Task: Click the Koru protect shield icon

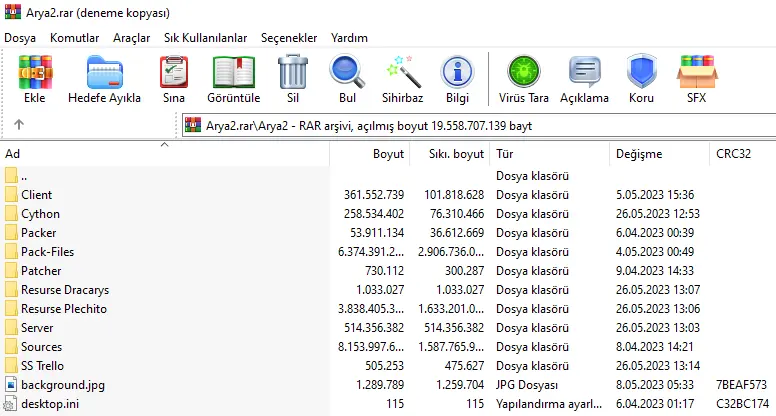Action: [641, 79]
